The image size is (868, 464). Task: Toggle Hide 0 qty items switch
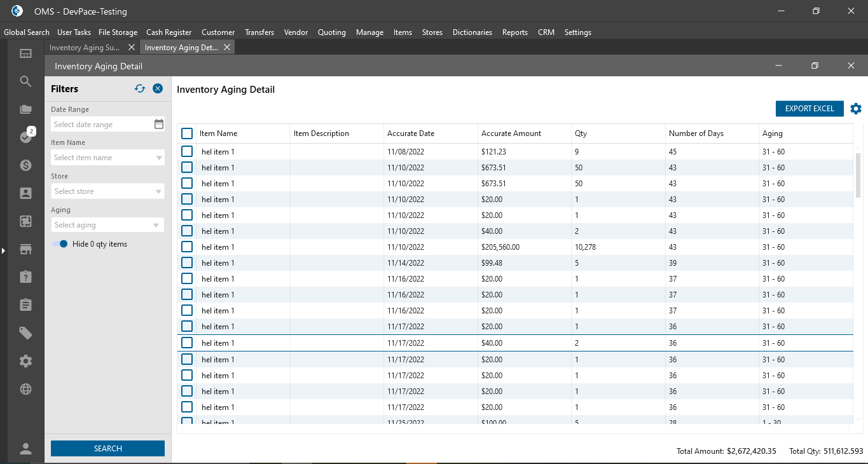click(60, 244)
